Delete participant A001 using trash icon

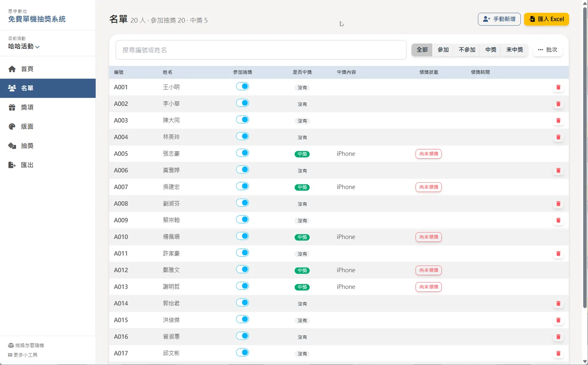[558, 87]
